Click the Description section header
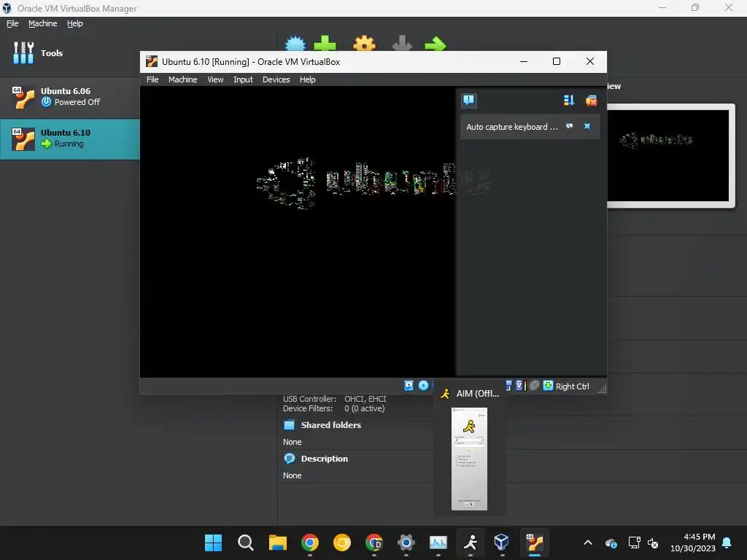This screenshot has height=560, width=747. click(324, 459)
